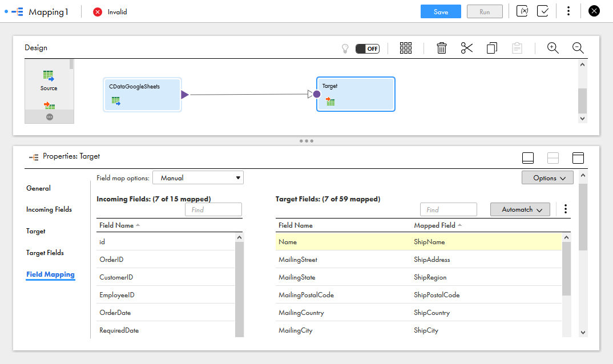The image size is (613, 364).
Task: Click the Target Fields Find input
Action: point(448,209)
